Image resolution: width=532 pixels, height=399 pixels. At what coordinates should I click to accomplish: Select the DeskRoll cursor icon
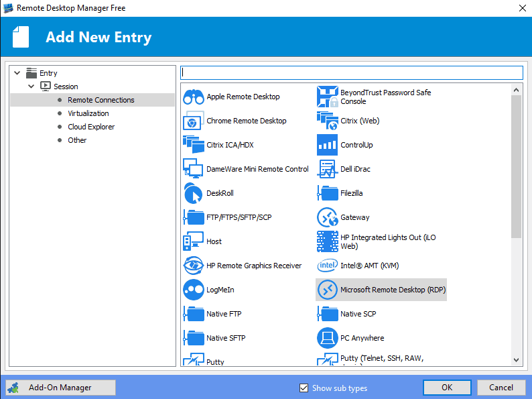[194, 193]
